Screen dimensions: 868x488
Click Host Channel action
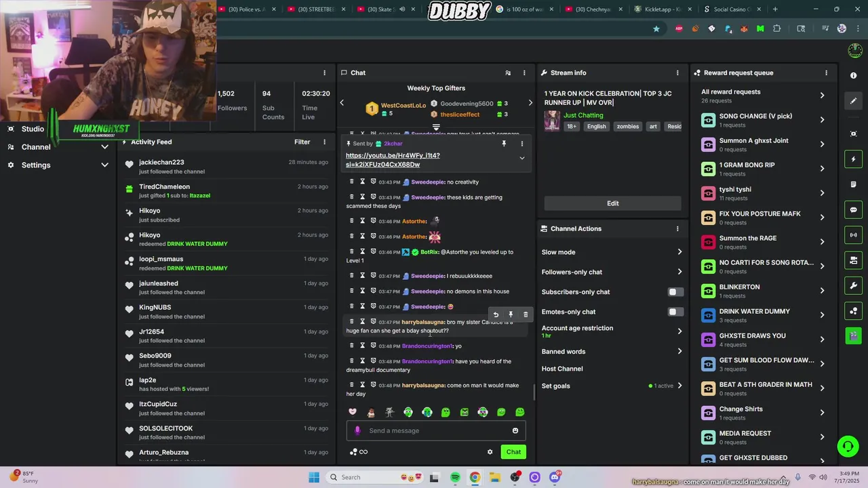pos(562,369)
